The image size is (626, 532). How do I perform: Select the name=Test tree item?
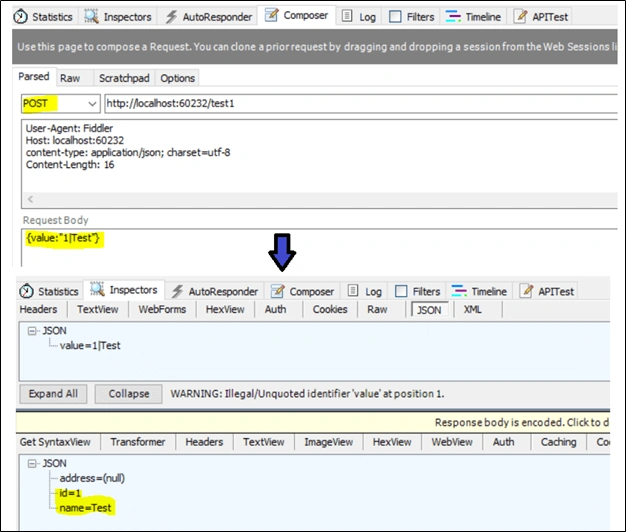coord(85,508)
